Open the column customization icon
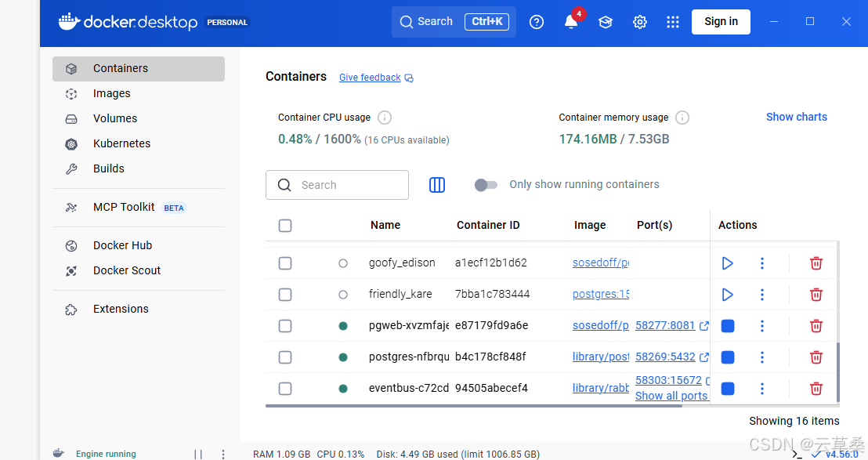This screenshot has width=868, height=460. click(437, 185)
